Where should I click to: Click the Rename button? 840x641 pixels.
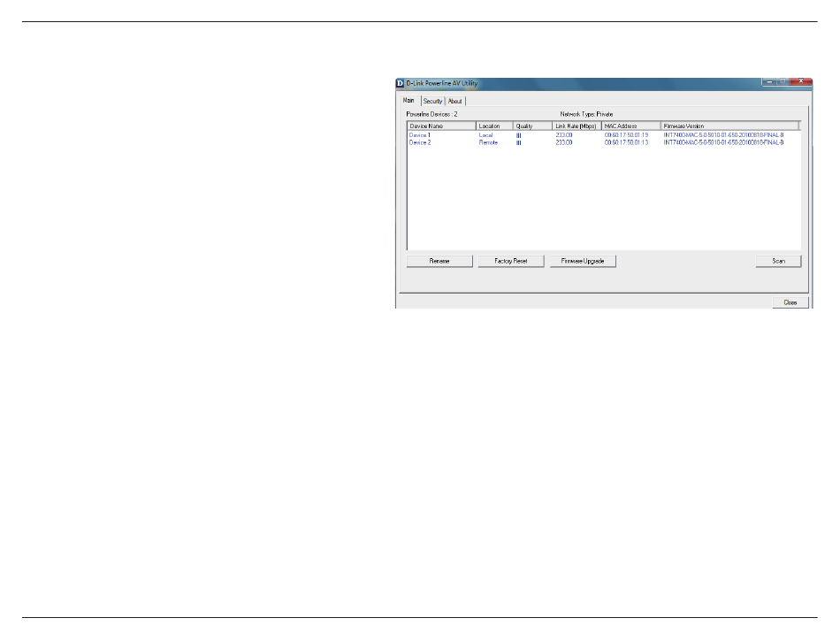pyautogui.click(x=439, y=261)
